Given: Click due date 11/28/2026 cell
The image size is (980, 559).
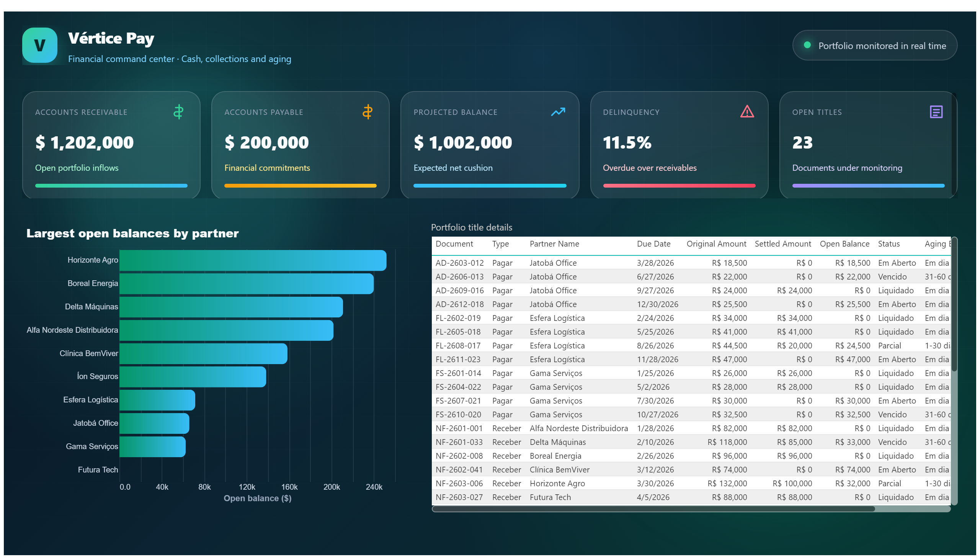Looking at the screenshot, I should [x=657, y=360].
